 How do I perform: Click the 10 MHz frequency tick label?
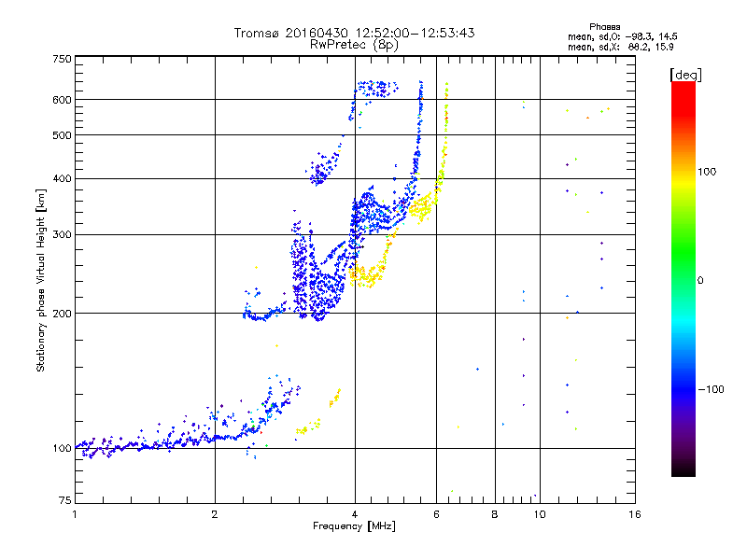[540, 514]
